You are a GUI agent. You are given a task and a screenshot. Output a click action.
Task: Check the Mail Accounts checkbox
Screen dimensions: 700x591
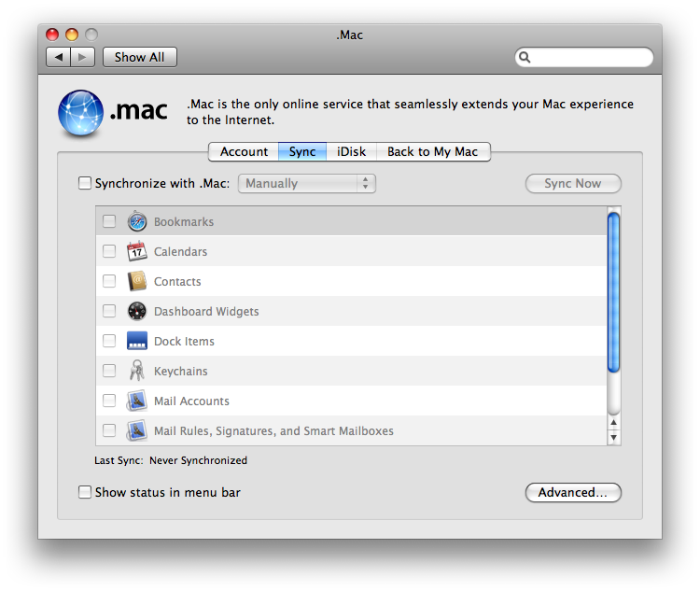[x=109, y=401]
